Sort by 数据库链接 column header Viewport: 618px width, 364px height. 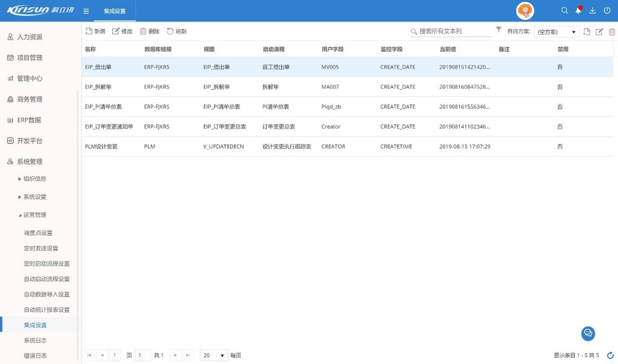(x=158, y=49)
